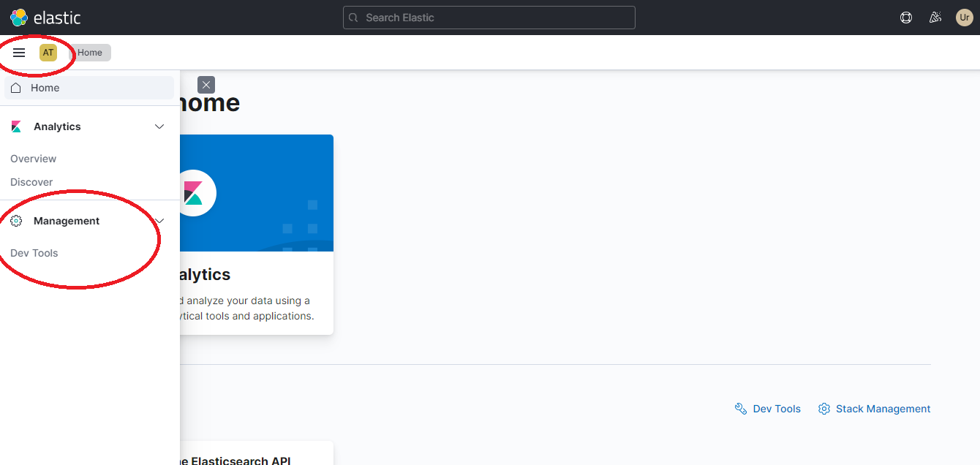Image resolution: width=980 pixels, height=465 pixels.
Task: Click the Analytics app icon in sidebar
Action: 15,126
